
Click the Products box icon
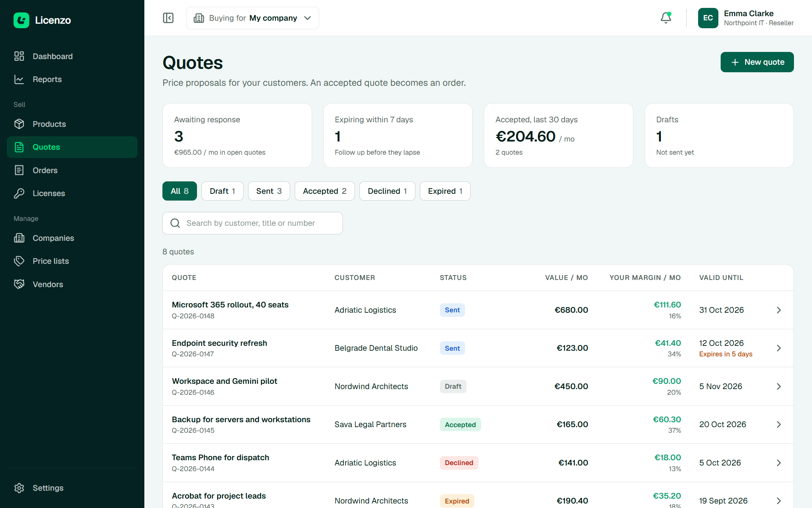[x=19, y=124]
